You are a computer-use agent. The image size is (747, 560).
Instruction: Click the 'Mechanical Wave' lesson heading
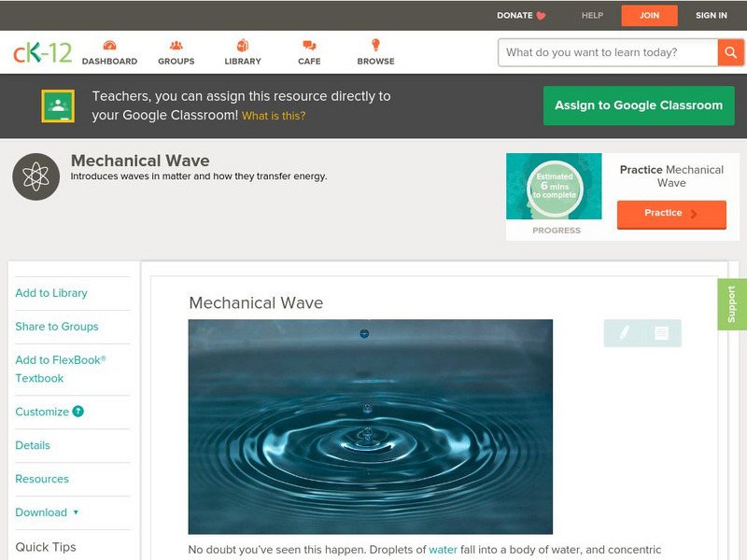[x=256, y=302]
